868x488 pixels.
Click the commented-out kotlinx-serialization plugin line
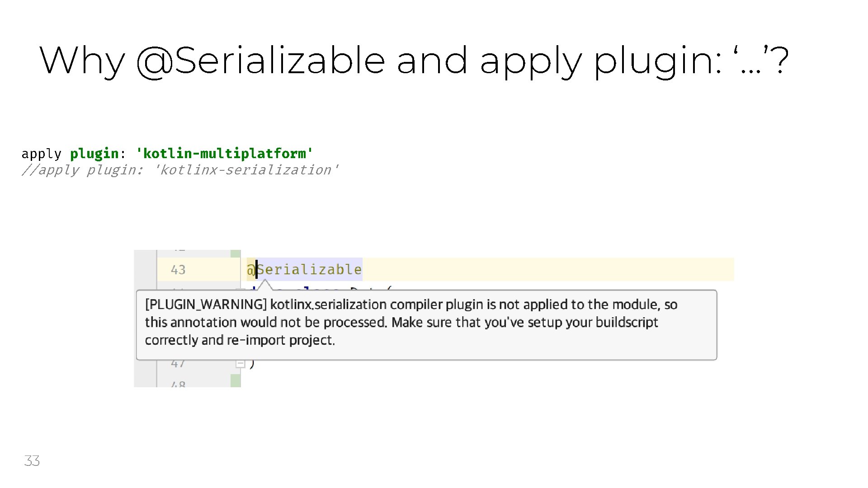tap(180, 170)
